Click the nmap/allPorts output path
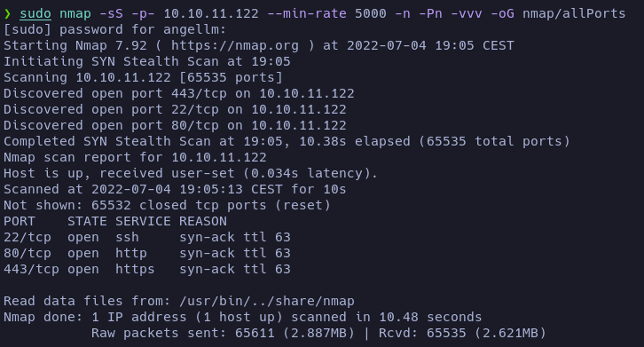Image resolution: width=644 pixels, height=347 pixels. (x=574, y=13)
